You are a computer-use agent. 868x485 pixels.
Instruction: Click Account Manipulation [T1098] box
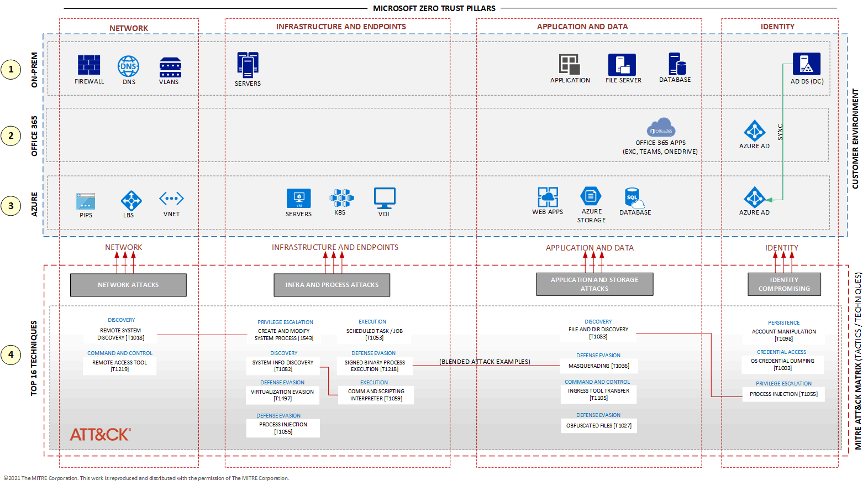tap(784, 335)
